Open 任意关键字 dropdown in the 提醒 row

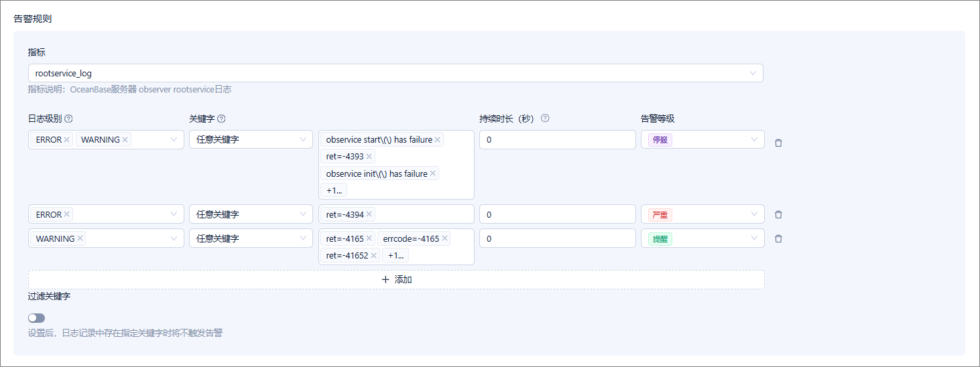tap(251, 238)
